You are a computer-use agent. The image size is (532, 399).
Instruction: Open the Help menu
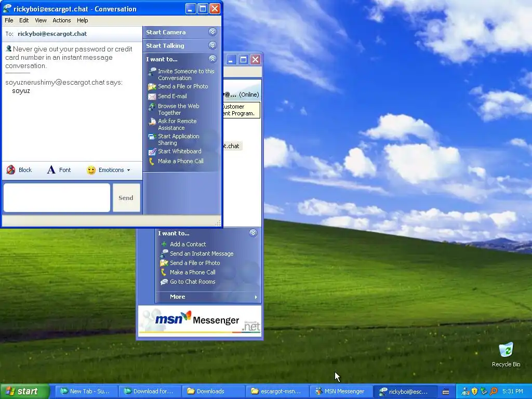click(x=83, y=20)
